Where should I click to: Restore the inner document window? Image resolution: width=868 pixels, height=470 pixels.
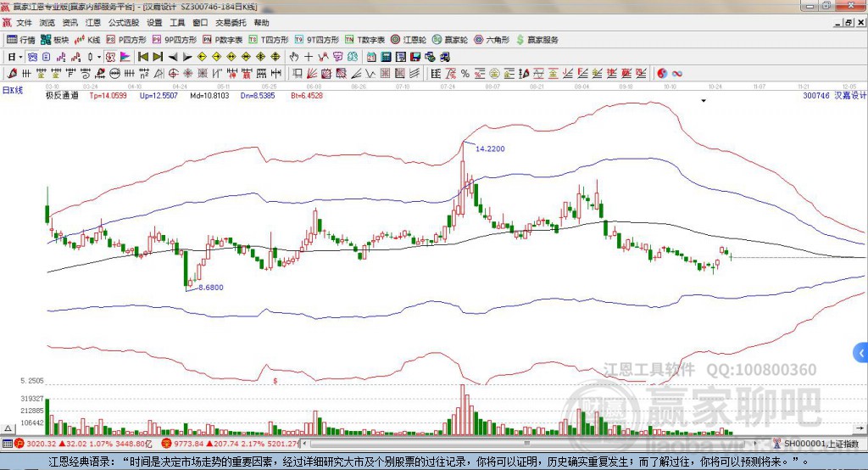pyautogui.click(x=848, y=23)
